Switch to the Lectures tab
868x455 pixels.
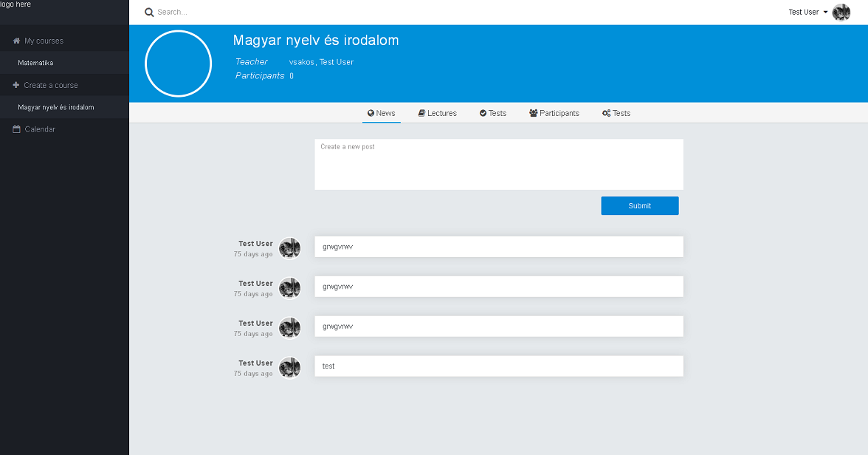pyautogui.click(x=437, y=113)
